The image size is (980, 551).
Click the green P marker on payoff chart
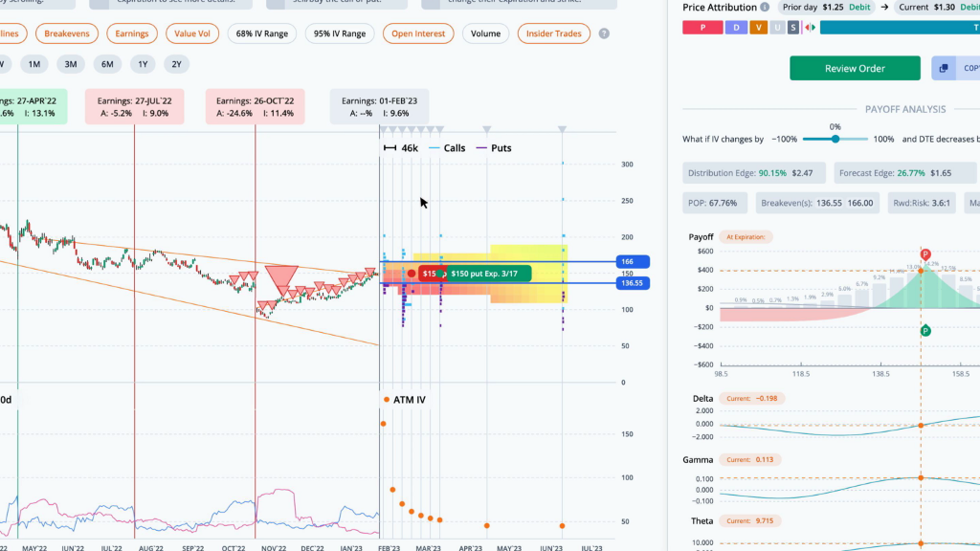[925, 331]
